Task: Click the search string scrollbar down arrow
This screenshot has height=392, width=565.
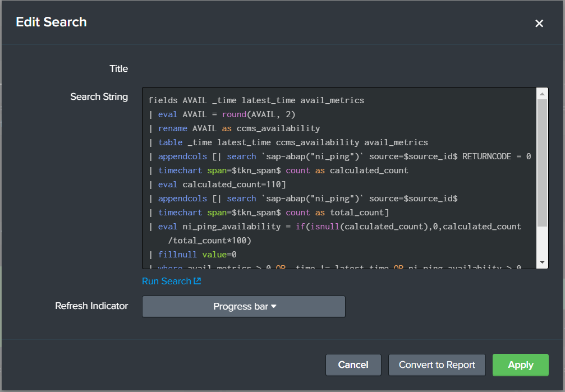Action: click(x=542, y=262)
